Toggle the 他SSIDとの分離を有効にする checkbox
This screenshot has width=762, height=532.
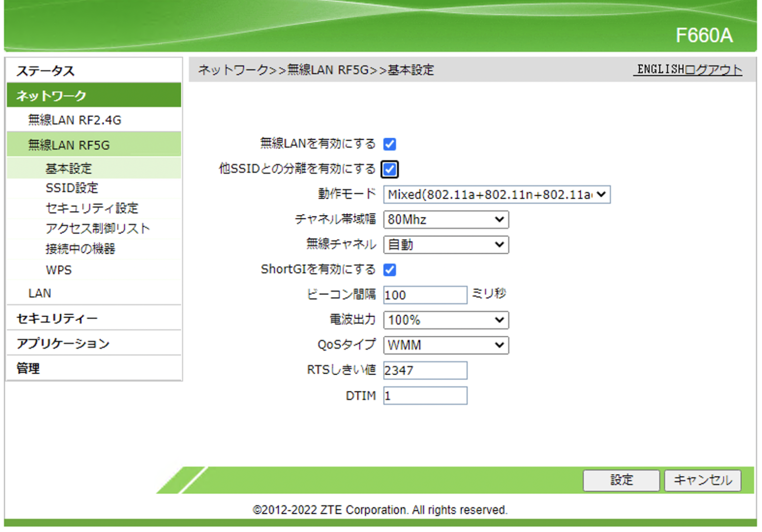(389, 169)
